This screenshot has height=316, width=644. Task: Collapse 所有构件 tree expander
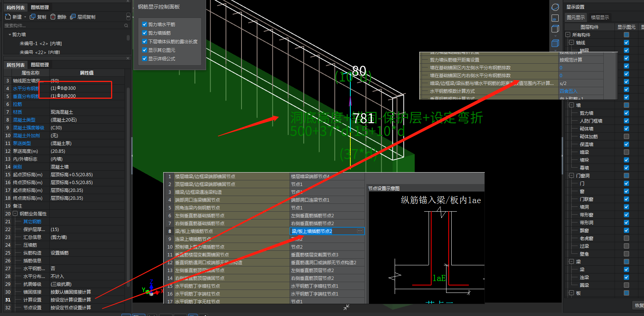click(568, 35)
